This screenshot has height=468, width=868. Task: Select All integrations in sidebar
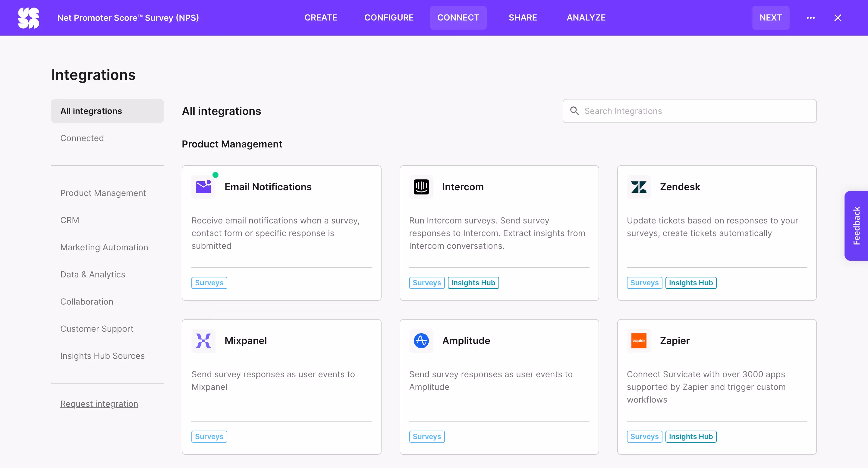click(108, 111)
